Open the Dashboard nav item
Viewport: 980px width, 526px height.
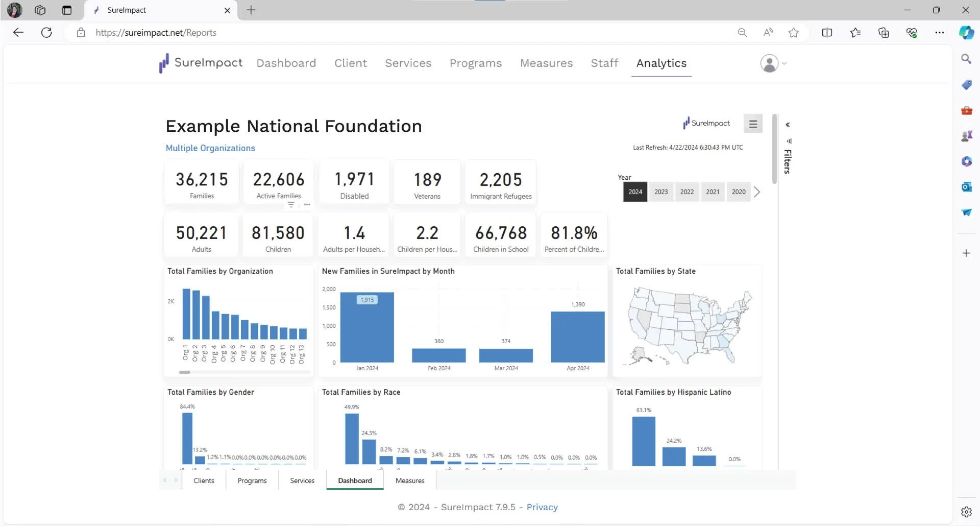(x=286, y=63)
